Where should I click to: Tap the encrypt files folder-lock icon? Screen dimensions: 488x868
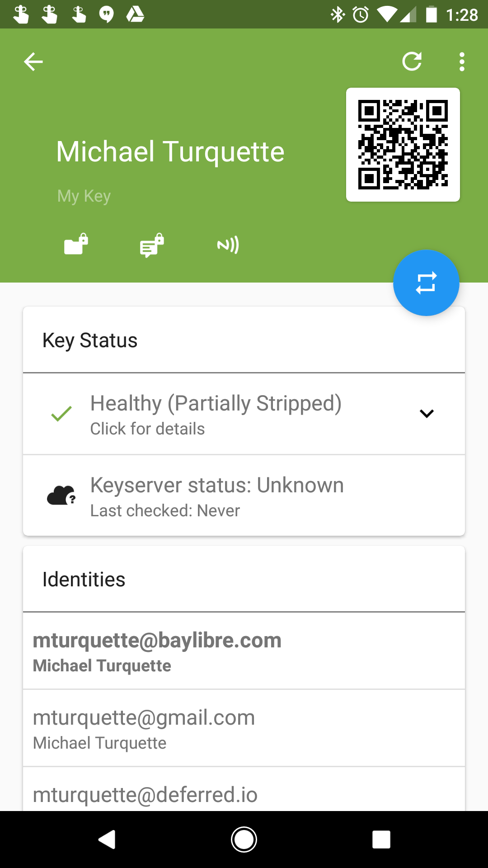(x=76, y=245)
